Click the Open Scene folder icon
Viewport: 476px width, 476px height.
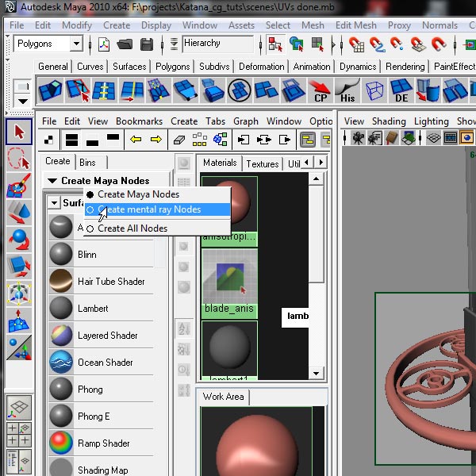[x=125, y=45]
